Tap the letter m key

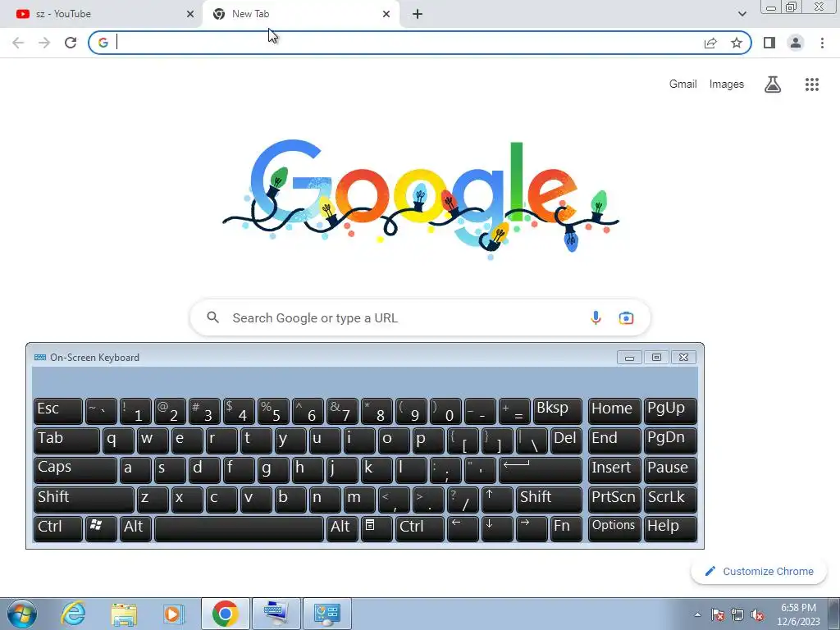(359, 499)
